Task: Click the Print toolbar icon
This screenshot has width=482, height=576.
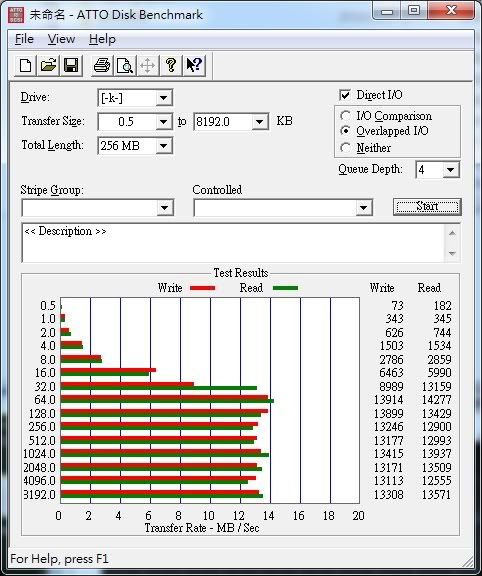Action: [102, 66]
